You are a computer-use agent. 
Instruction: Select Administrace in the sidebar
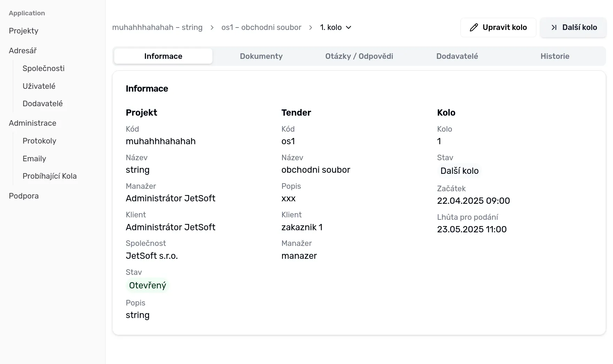[x=32, y=123]
